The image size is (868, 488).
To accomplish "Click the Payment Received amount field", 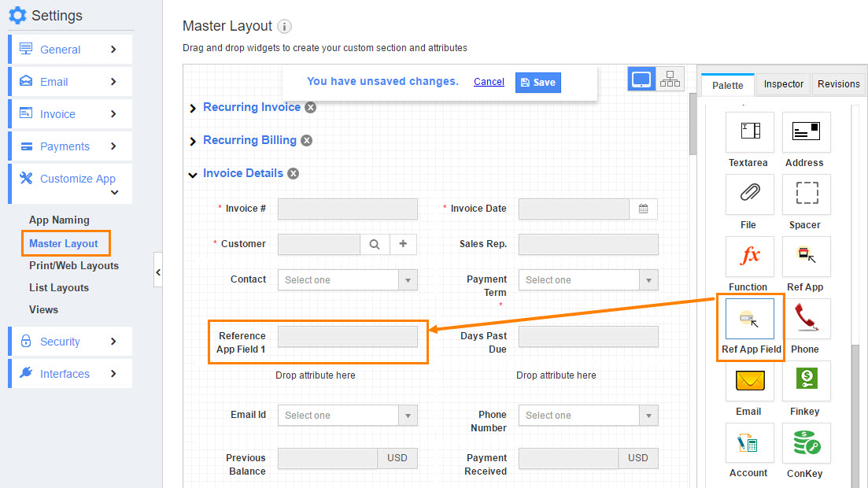I will click(568, 458).
